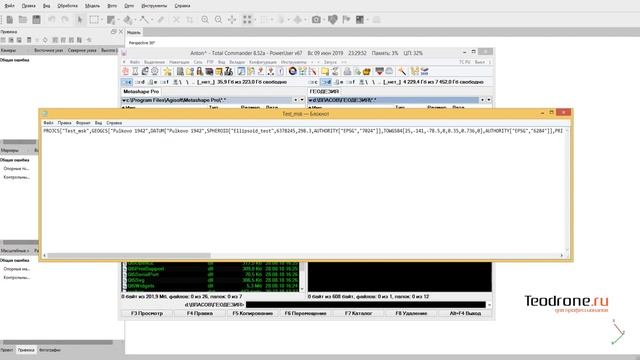
Task: Open history arrow at right of left path bar
Action: 302,100
